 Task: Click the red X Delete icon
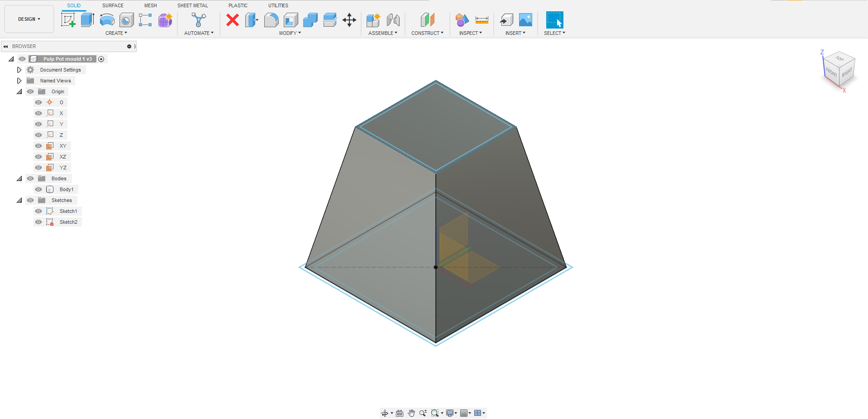click(x=233, y=20)
